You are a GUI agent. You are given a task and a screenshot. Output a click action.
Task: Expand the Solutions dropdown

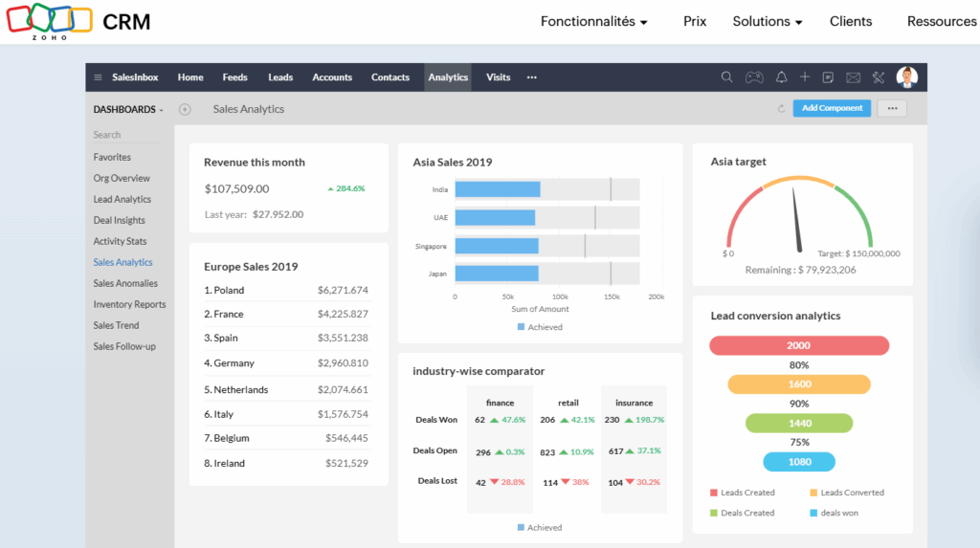[x=767, y=21]
